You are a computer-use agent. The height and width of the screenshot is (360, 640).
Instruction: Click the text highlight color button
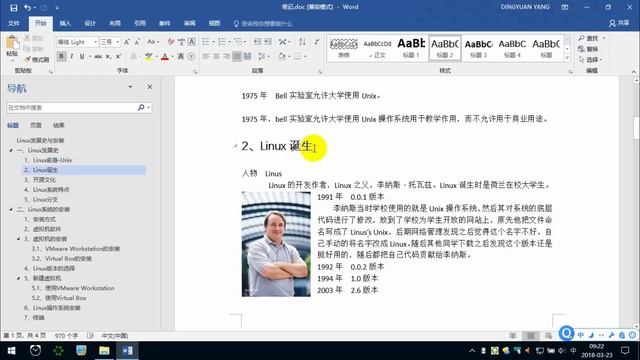[x=149, y=56]
